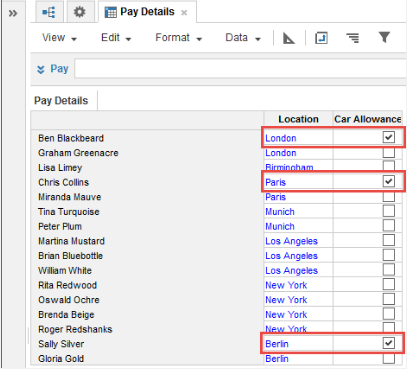407x369 pixels.
Task: Select the Roger Redshanks row label
Action: [x=75, y=329]
